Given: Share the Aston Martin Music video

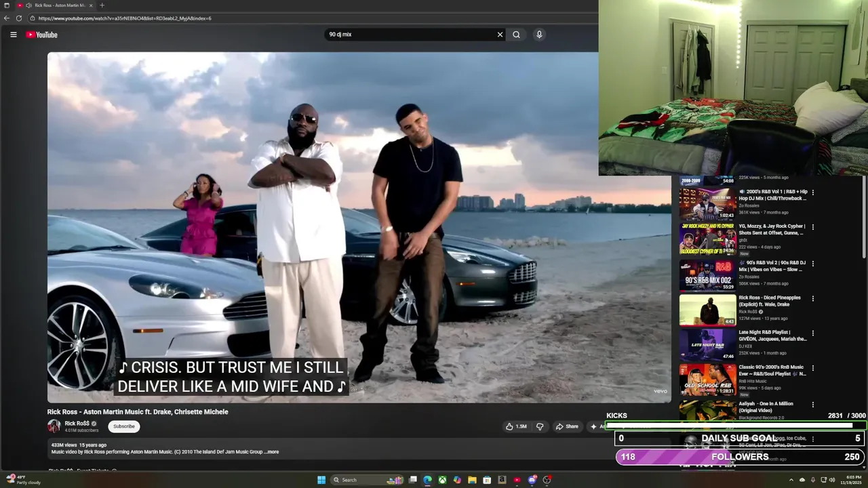Looking at the screenshot, I should (x=567, y=426).
